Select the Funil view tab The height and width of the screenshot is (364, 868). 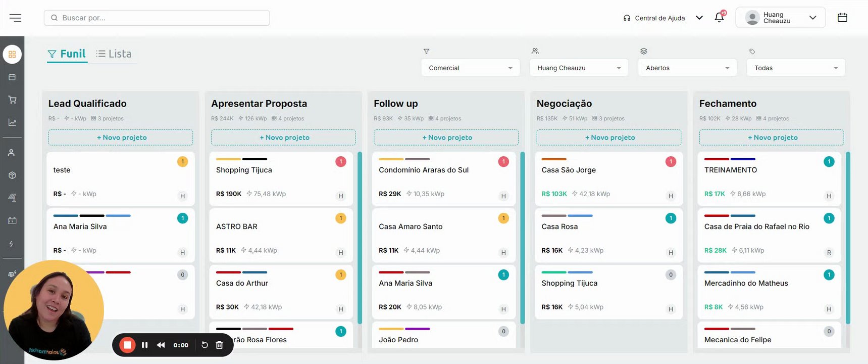(x=67, y=54)
